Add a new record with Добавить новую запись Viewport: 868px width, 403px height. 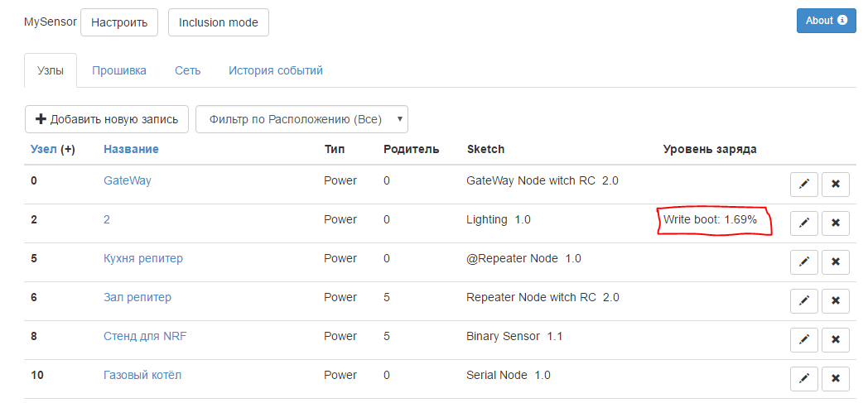[107, 119]
